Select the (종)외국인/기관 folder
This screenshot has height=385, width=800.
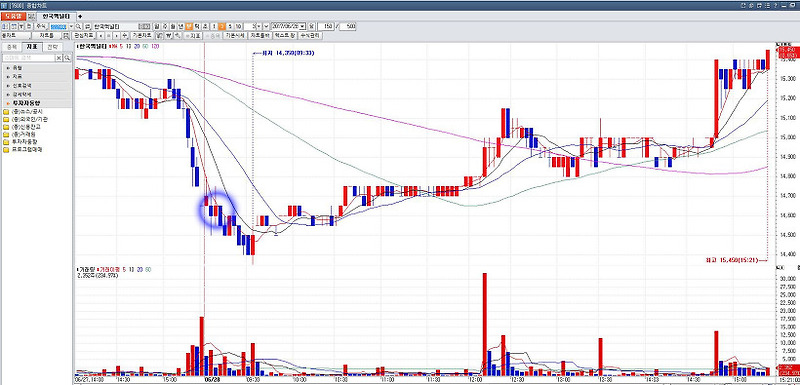(26, 119)
